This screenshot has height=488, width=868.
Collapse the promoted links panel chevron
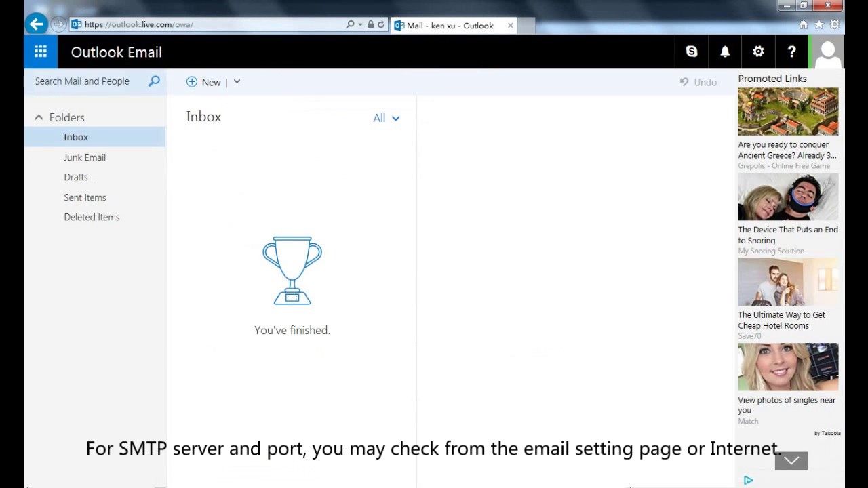[791, 461]
